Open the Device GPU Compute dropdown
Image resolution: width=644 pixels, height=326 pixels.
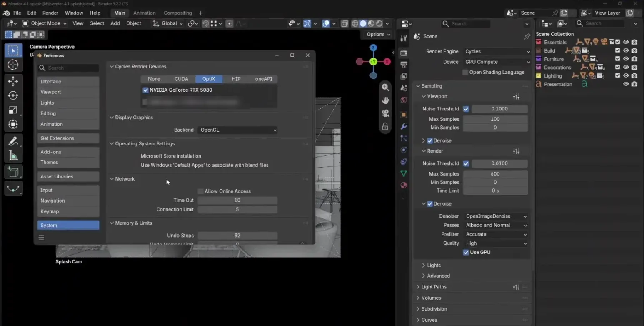click(497, 62)
